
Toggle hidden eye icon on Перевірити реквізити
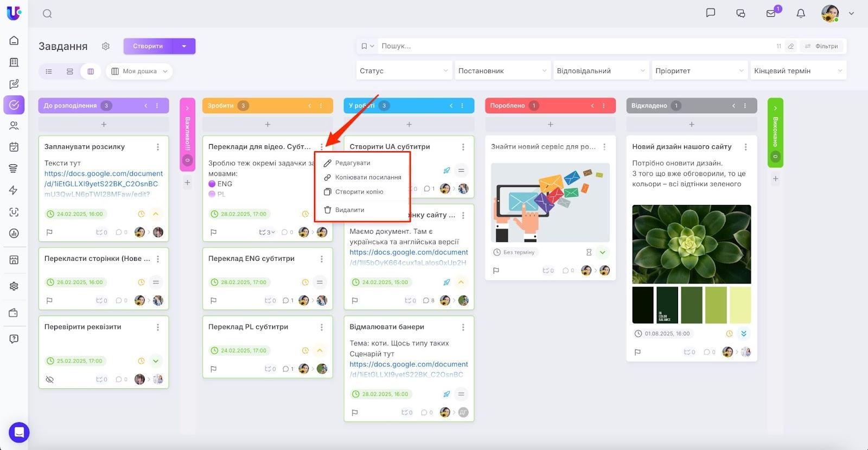tap(49, 380)
